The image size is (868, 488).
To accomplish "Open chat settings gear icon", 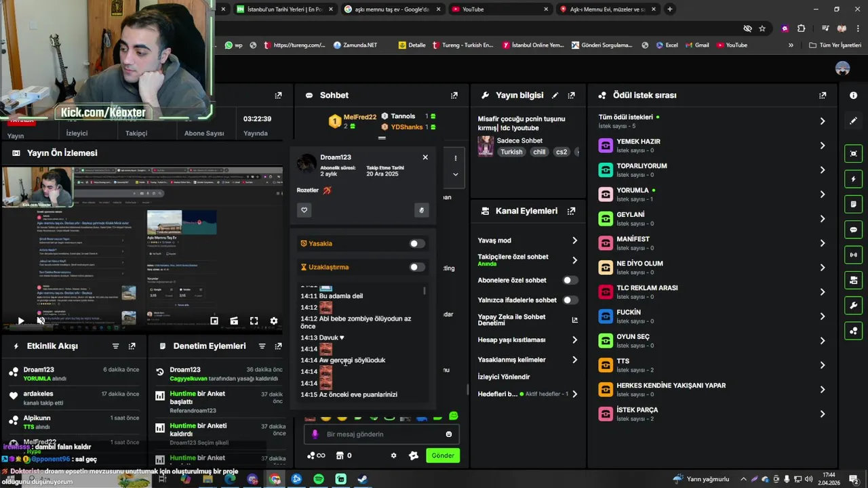I will pyautogui.click(x=393, y=455).
